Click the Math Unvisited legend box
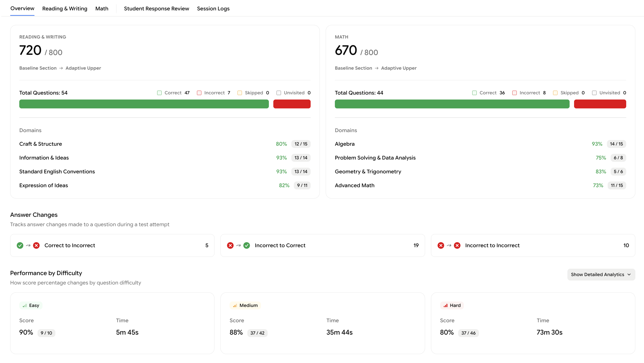Image resolution: width=644 pixels, height=363 pixels. pos(594,93)
